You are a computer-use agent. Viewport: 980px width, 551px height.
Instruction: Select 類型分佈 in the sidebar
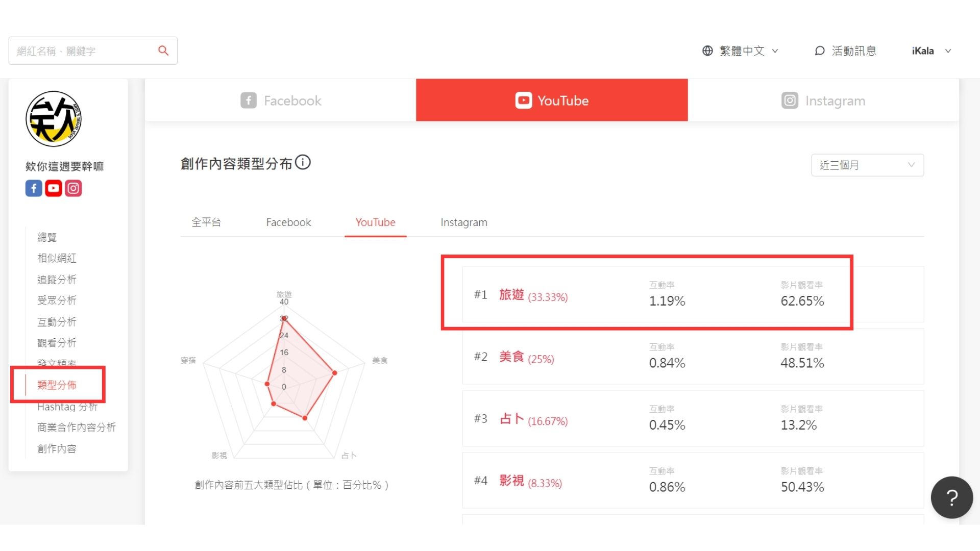pos(57,385)
